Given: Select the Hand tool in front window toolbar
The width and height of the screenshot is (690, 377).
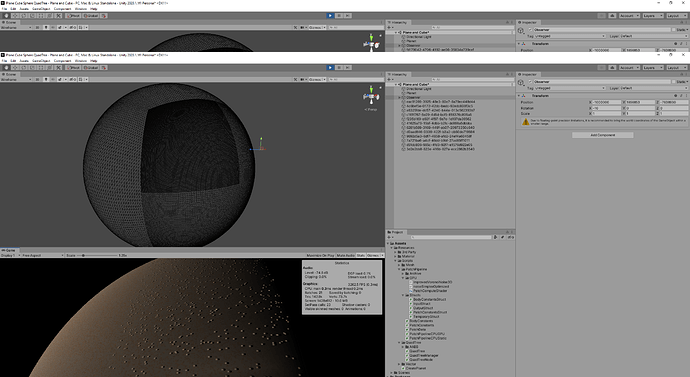Looking at the screenshot, I should pyautogui.click(x=6, y=68).
